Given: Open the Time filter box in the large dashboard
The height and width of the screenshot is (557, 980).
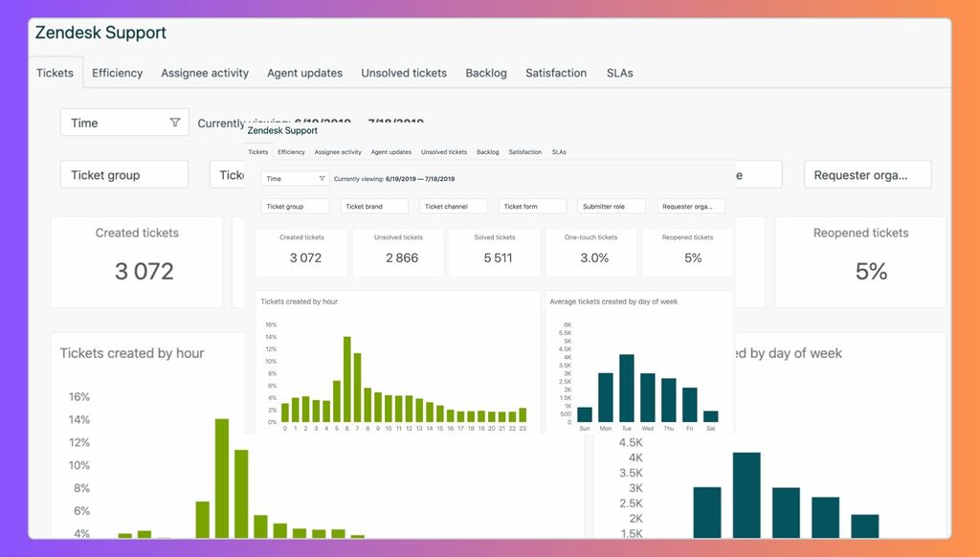Looking at the screenshot, I should pyautogui.click(x=124, y=123).
